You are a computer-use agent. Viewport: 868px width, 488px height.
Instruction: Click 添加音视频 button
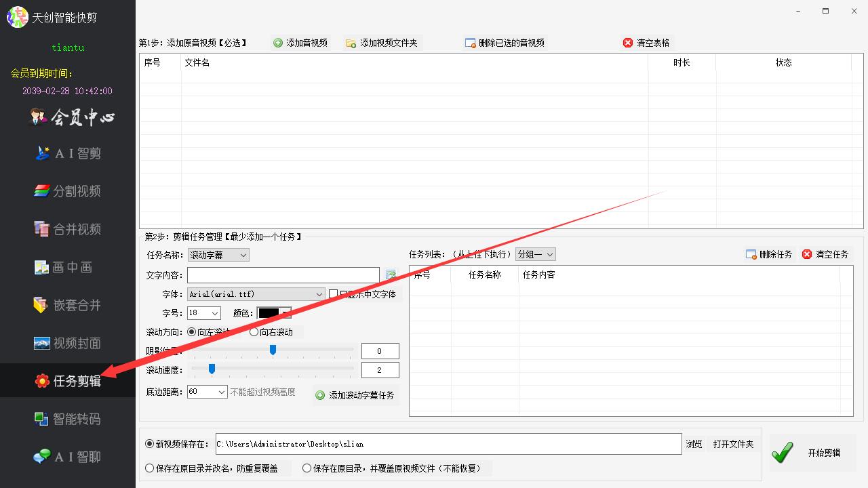(300, 43)
